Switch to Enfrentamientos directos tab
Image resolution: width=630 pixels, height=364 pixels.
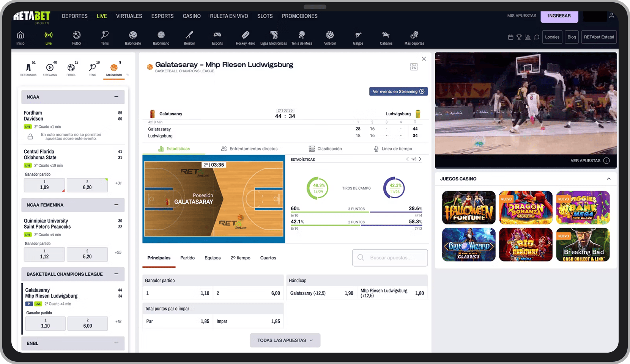(x=249, y=149)
